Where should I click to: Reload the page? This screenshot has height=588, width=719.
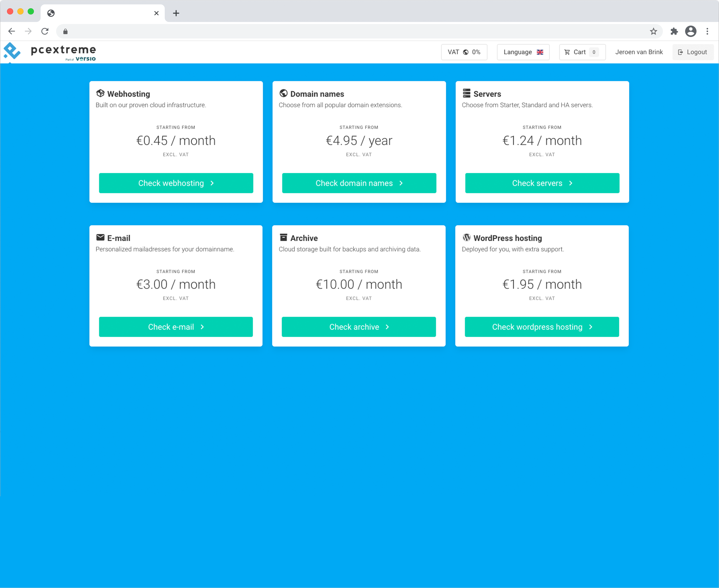click(45, 32)
